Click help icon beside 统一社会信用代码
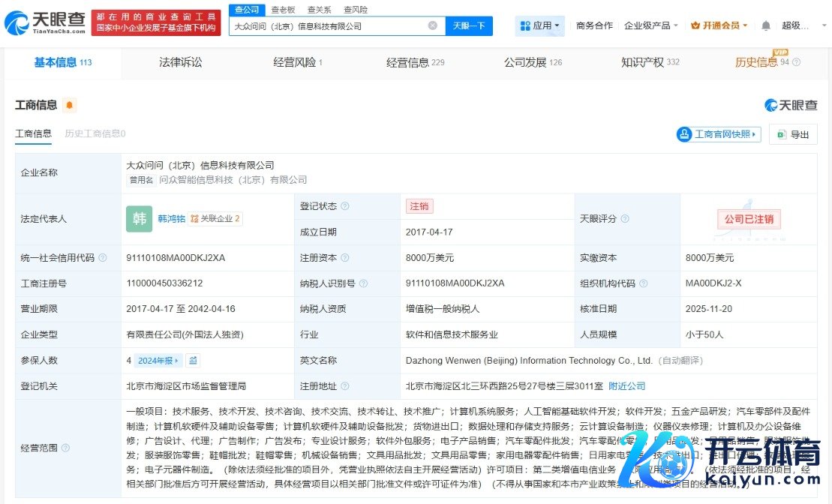The image size is (832, 504). [103, 258]
